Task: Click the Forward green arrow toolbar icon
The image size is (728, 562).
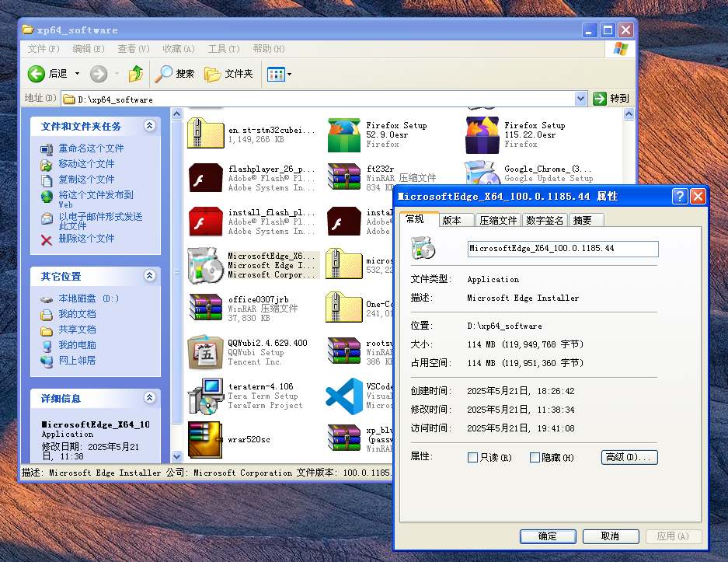Action: tap(99, 74)
